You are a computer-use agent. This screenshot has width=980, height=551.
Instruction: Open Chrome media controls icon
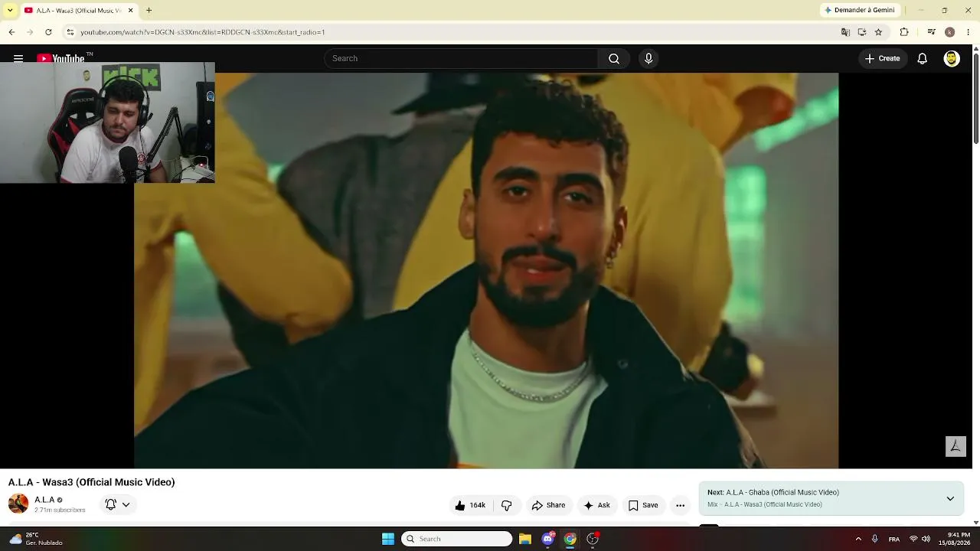tap(931, 32)
